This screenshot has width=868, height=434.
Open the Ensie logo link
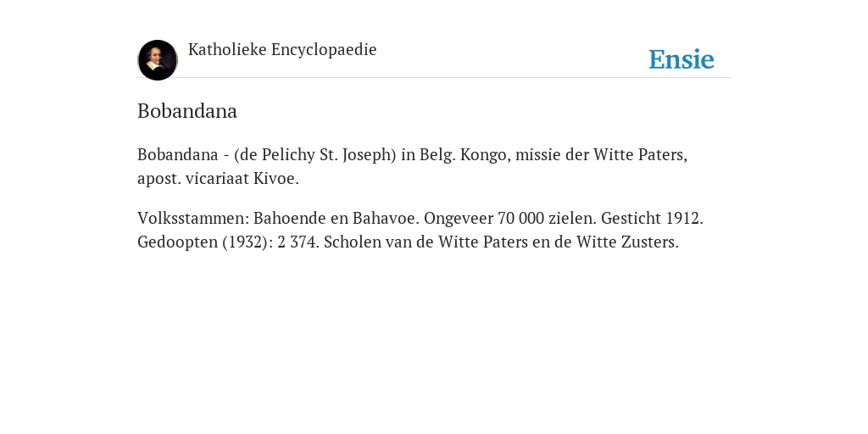(x=682, y=59)
